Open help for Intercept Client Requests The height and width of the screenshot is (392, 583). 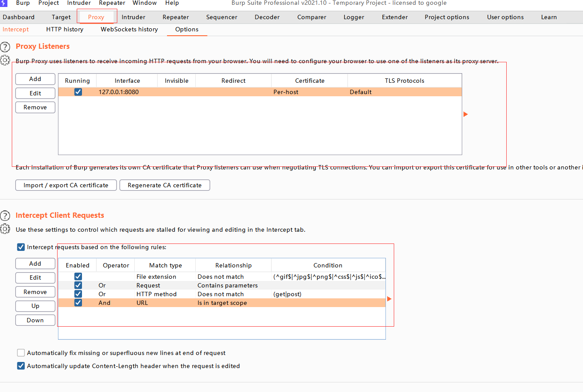click(5, 216)
